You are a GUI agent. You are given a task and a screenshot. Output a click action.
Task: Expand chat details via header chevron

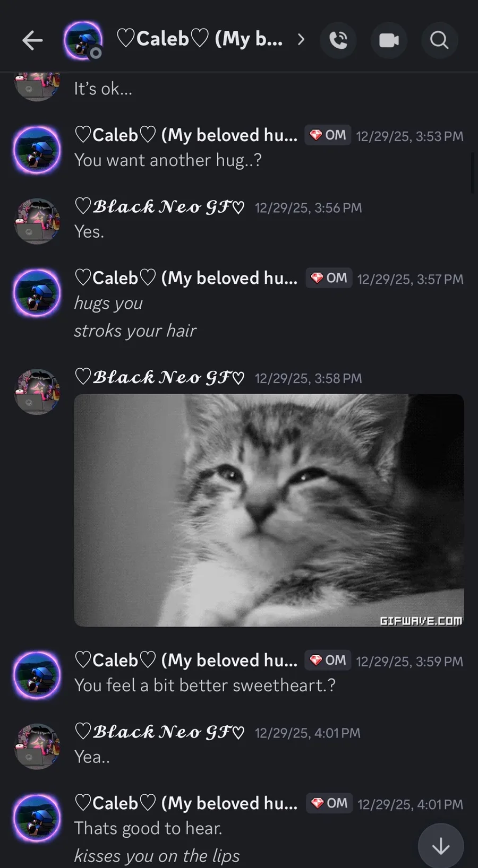[x=301, y=39]
